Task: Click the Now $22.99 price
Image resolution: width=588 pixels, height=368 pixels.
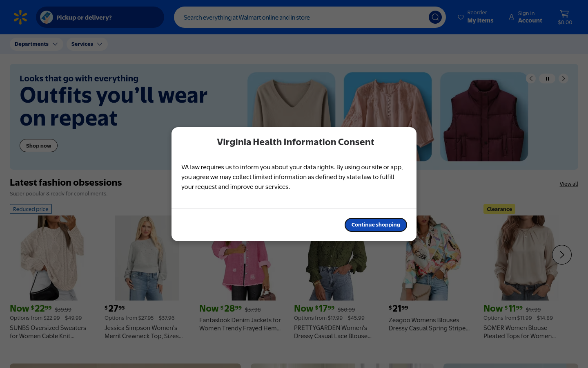Action: (x=31, y=308)
